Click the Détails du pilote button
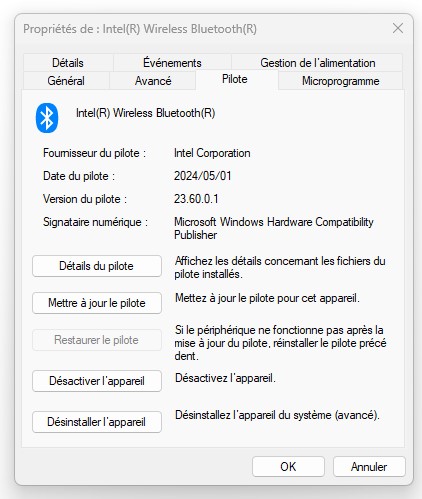Screen dimensions: 422x499 click(x=97, y=266)
